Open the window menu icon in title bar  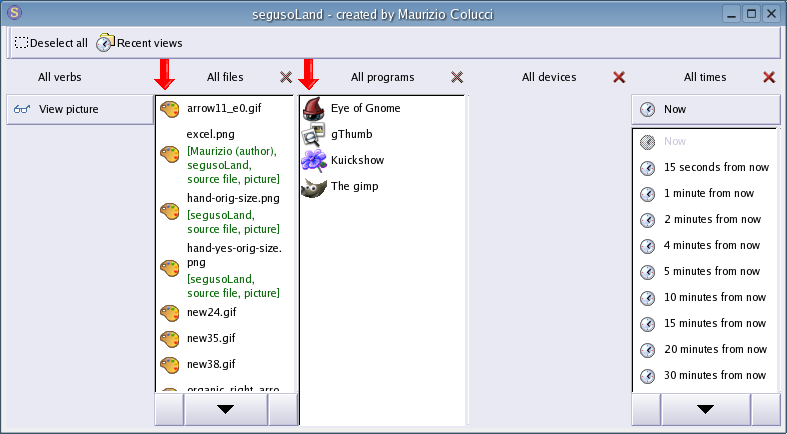14,14
